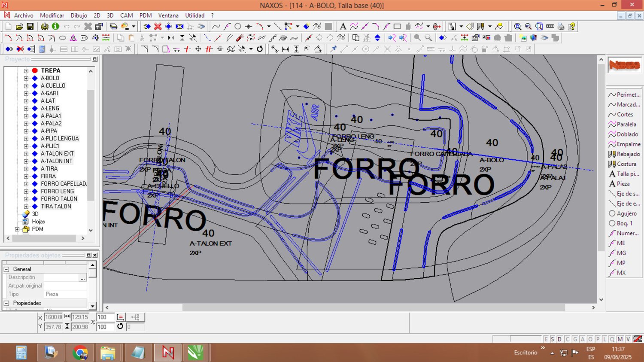The height and width of the screenshot is (362, 644).
Task: Open the dropdown arrow beside the color palette
Action: (x=134, y=27)
